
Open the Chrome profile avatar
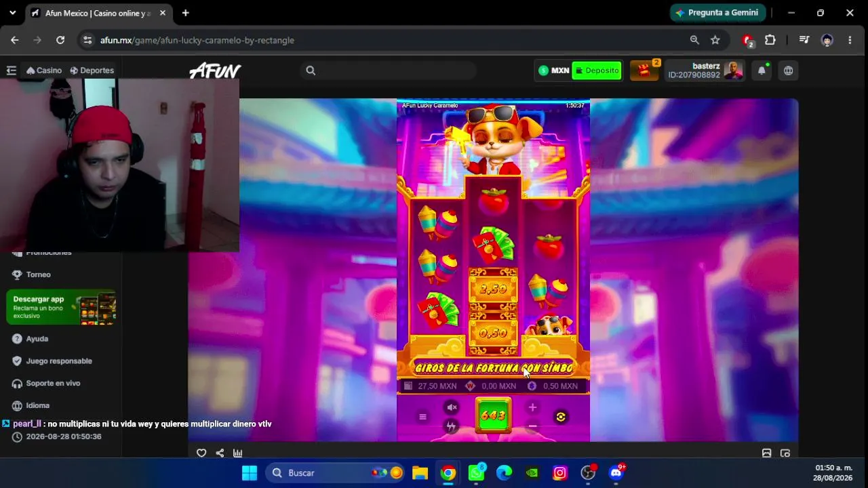[827, 40]
